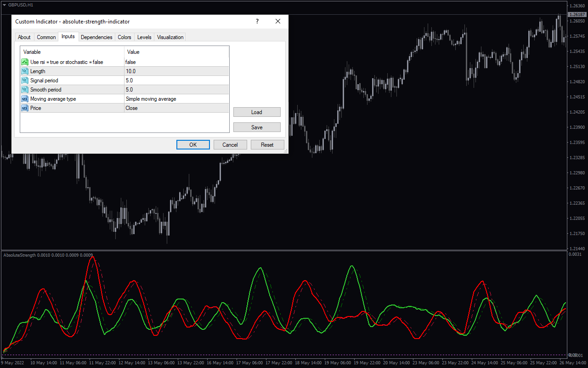Select the 'Price' variable label

click(x=35, y=108)
